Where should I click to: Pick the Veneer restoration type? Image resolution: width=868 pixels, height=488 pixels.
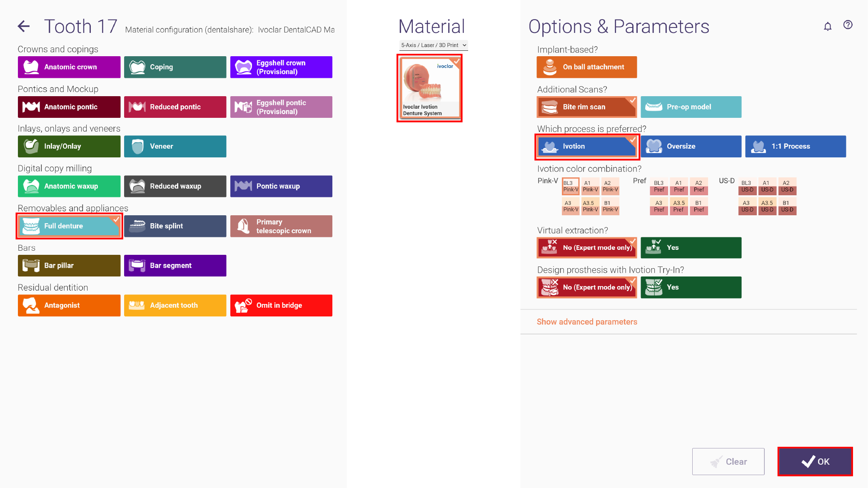pyautogui.click(x=175, y=147)
